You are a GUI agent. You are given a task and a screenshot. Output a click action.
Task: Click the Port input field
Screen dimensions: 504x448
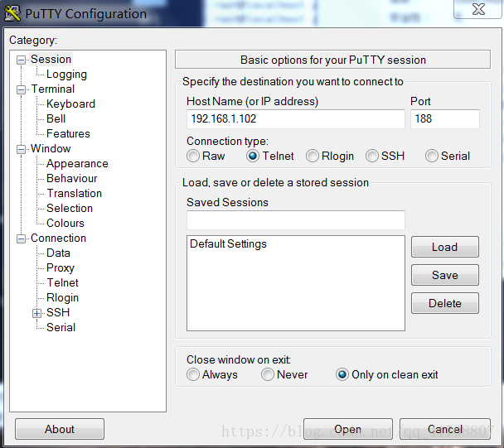point(445,118)
